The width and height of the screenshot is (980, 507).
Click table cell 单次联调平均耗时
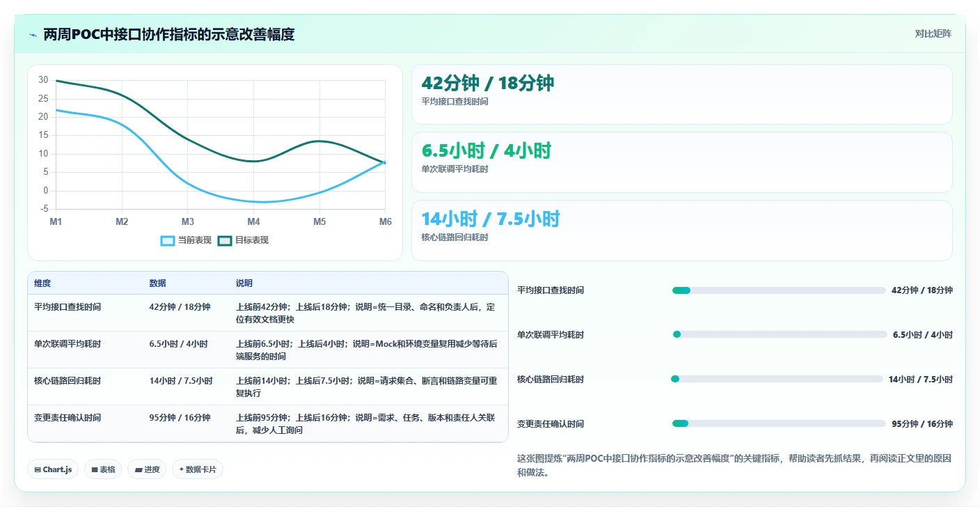coord(68,344)
